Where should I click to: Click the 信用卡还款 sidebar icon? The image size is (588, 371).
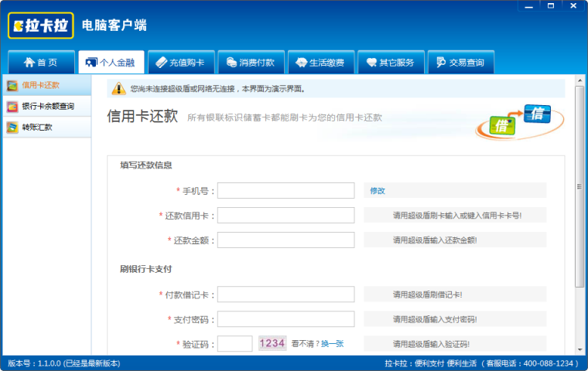pos(12,85)
